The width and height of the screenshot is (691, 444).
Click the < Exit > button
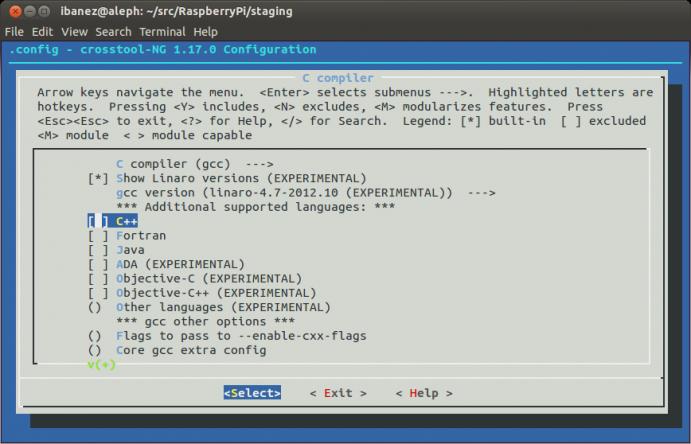tap(338, 393)
